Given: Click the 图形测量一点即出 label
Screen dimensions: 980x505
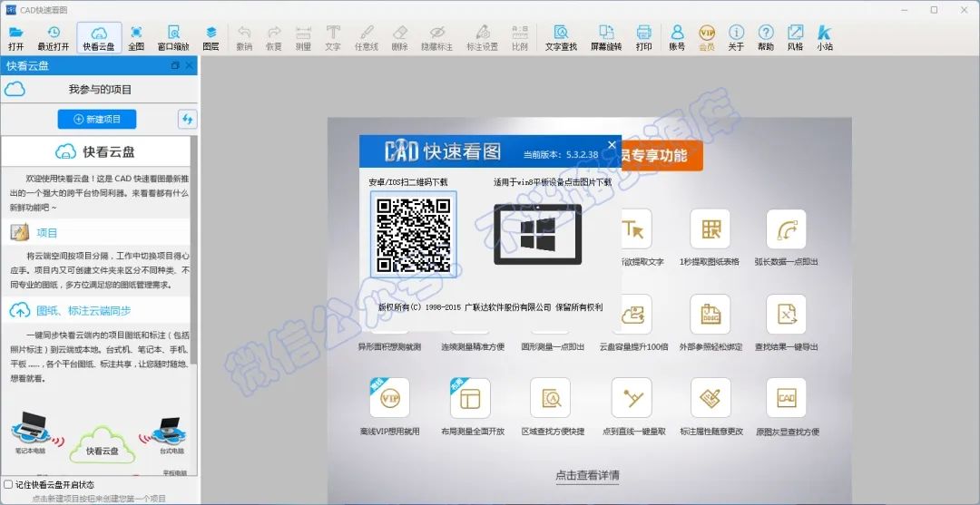Looking at the screenshot, I should [x=554, y=346].
